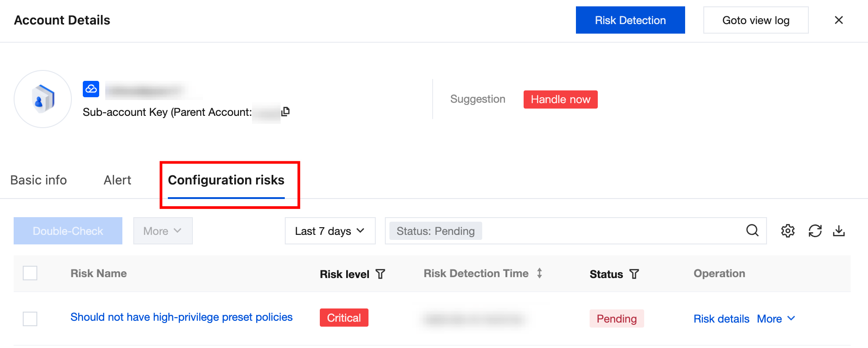Click the Risk Detection button
Screen dimensions: 868x348
pos(630,20)
